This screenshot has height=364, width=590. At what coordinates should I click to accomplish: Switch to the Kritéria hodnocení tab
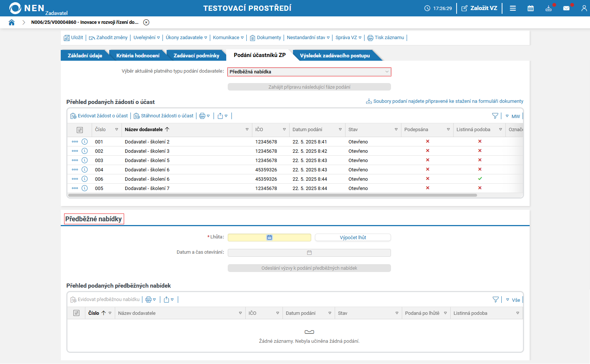coord(138,56)
